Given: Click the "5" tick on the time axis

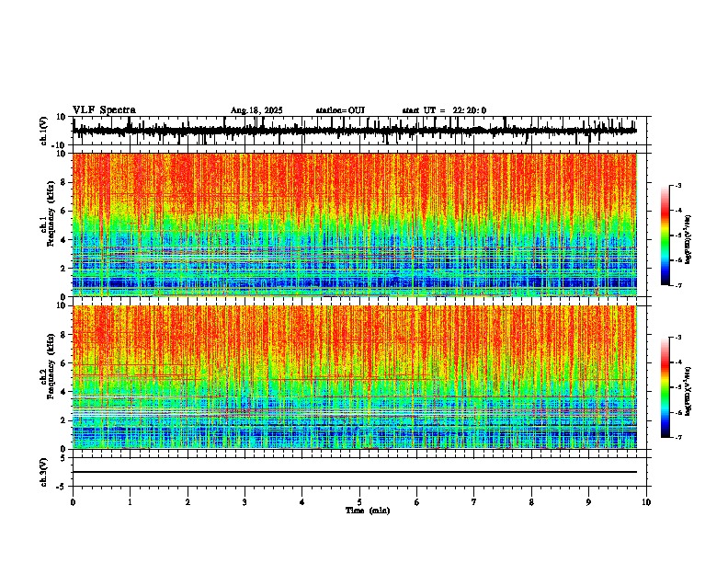Looking at the screenshot, I should click(x=359, y=502).
